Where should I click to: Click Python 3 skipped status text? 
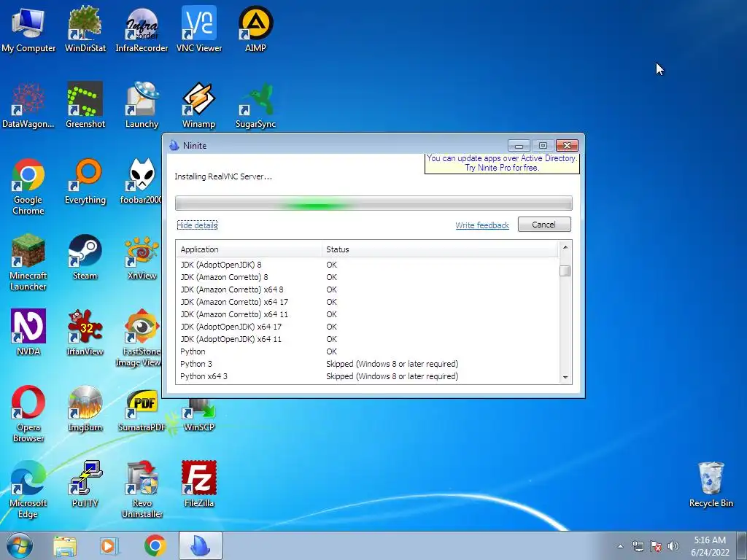pyautogui.click(x=392, y=364)
